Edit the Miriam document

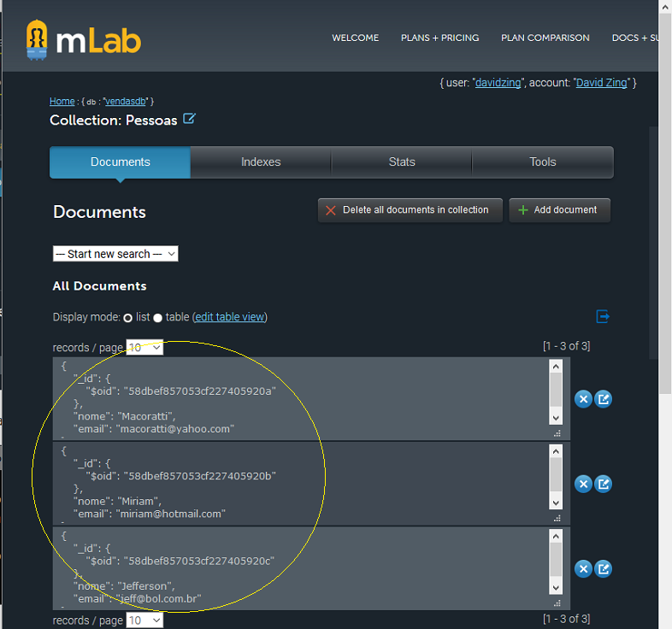603,485
